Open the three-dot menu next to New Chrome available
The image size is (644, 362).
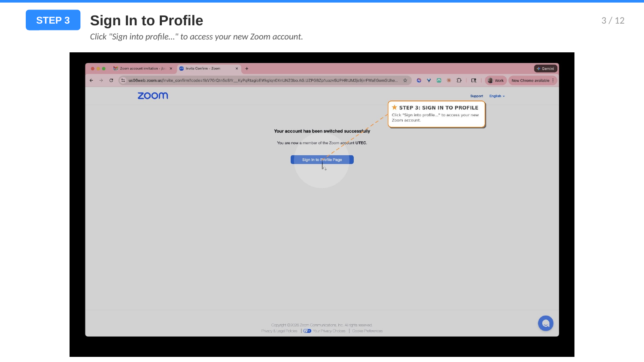point(553,80)
